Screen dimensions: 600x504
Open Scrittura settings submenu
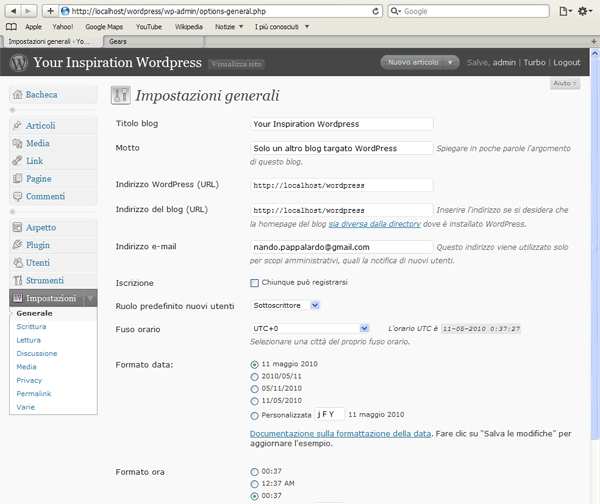(x=31, y=326)
